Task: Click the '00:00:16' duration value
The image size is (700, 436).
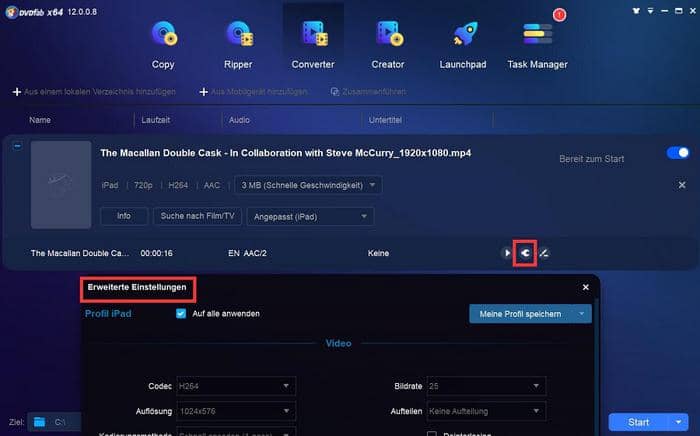Action: point(156,253)
